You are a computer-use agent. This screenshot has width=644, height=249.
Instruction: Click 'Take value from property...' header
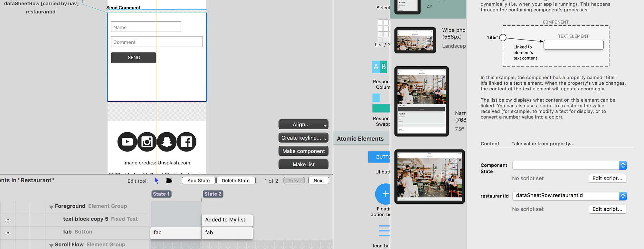(x=543, y=144)
